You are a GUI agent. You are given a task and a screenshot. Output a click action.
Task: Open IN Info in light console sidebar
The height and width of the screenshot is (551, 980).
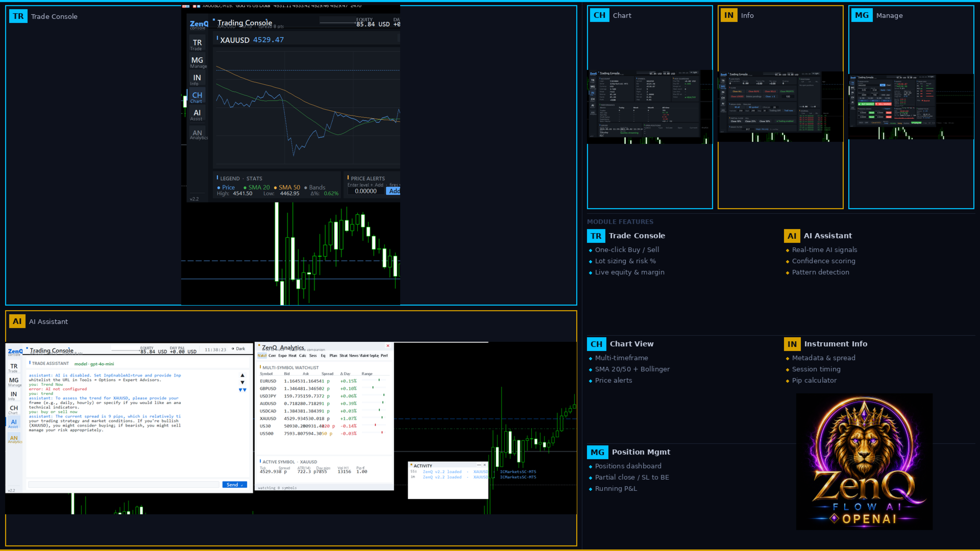(13, 395)
